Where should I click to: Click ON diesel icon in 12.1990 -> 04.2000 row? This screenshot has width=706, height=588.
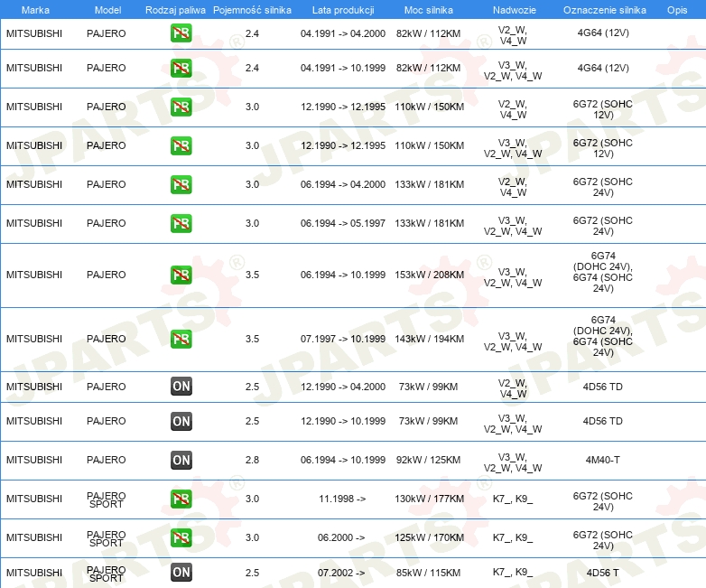(x=181, y=387)
